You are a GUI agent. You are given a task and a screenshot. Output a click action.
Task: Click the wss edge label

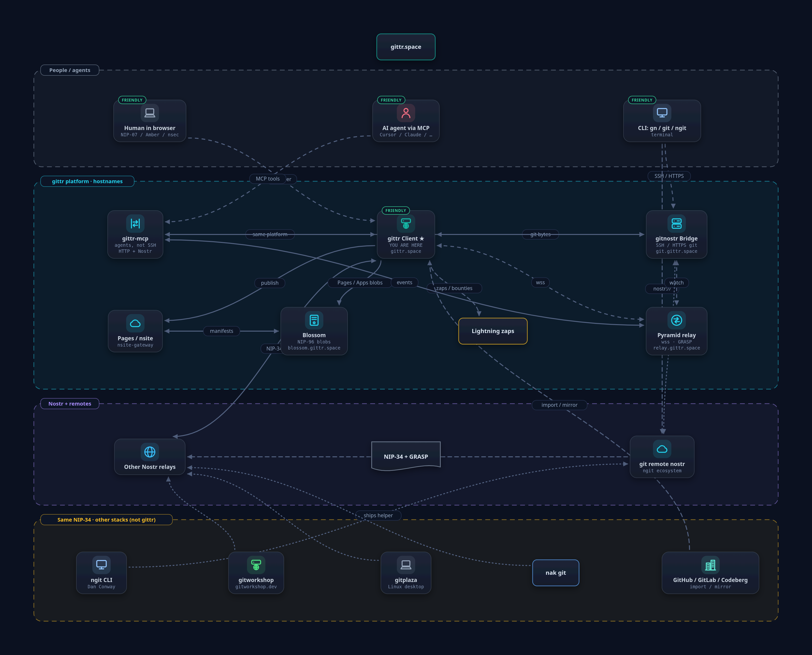540,282
